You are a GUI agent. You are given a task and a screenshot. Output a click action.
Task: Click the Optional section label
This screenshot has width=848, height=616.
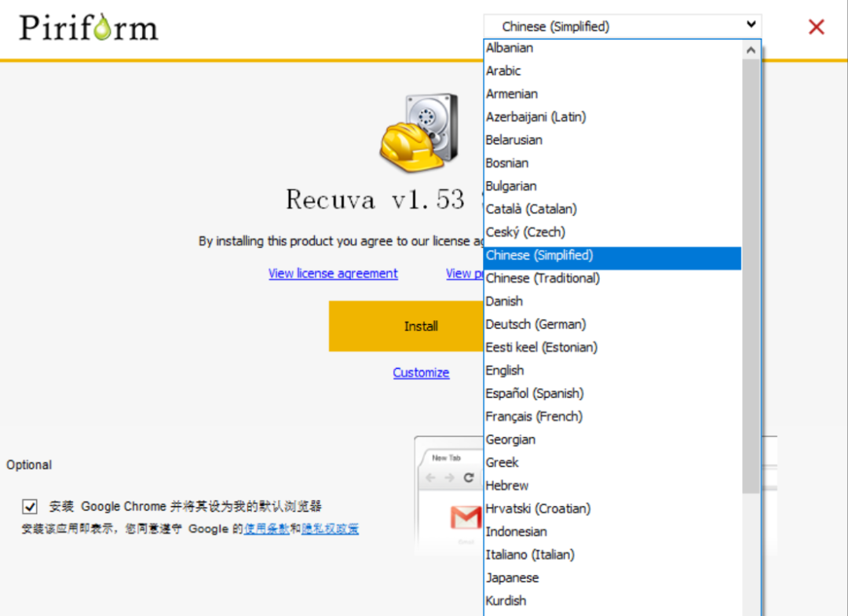click(29, 465)
